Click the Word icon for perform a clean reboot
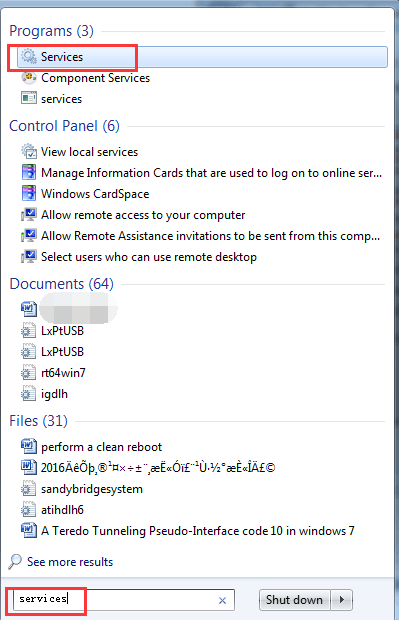 [29, 446]
